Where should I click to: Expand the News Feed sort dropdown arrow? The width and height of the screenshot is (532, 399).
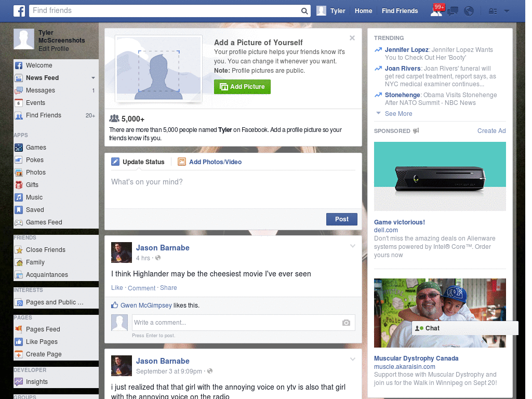(93, 78)
